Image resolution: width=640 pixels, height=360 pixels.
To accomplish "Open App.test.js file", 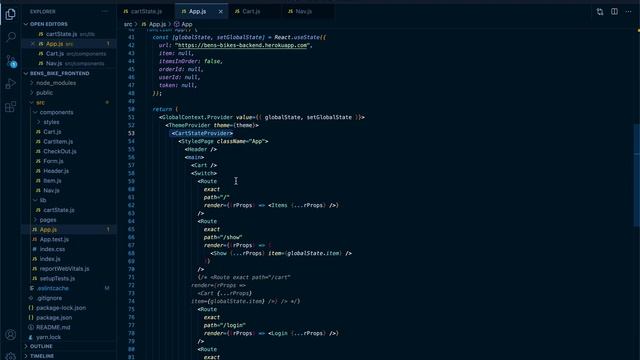I will (54, 240).
